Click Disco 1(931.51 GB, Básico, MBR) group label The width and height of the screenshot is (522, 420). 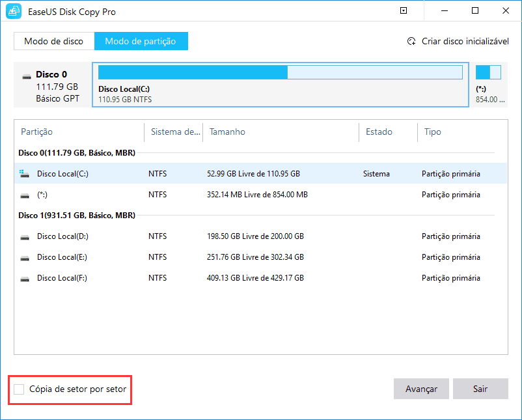77,216
